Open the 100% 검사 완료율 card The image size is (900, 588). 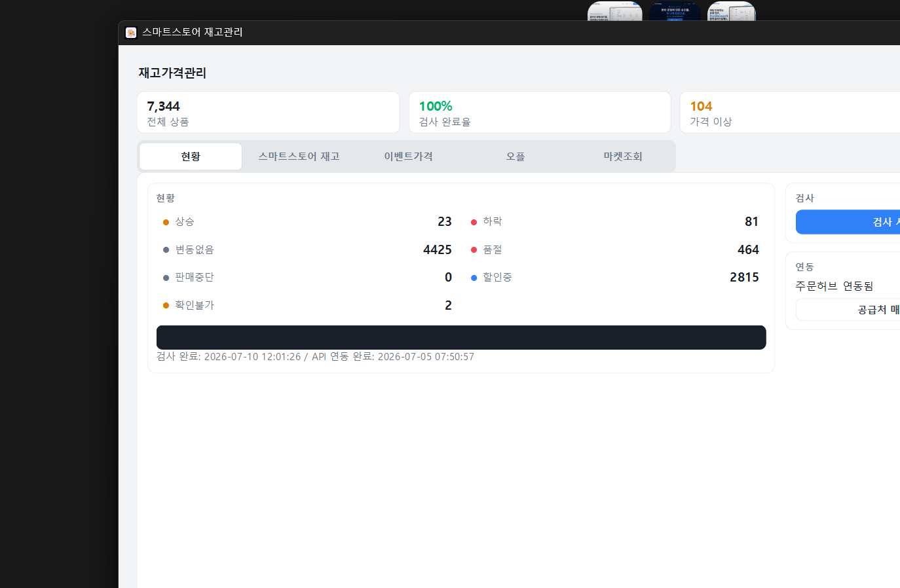coord(540,113)
